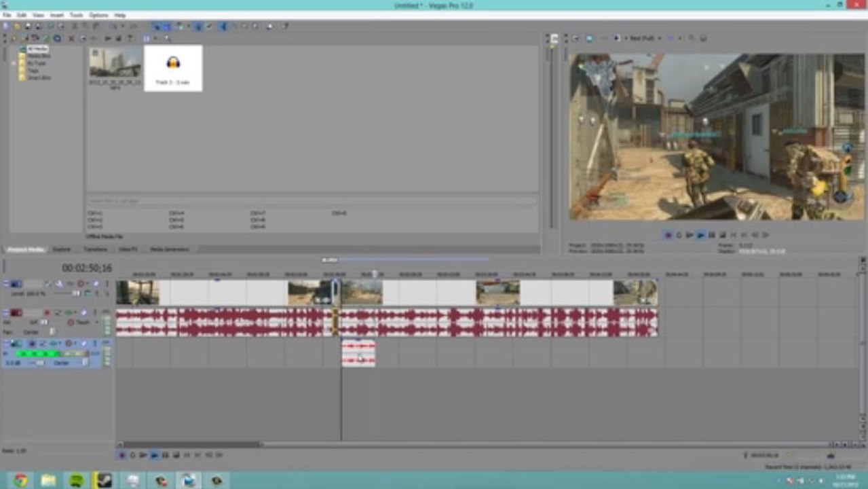This screenshot has height=489, width=868.
Task: Click Pan Center slider on audio track 3
Action: click(x=85, y=363)
